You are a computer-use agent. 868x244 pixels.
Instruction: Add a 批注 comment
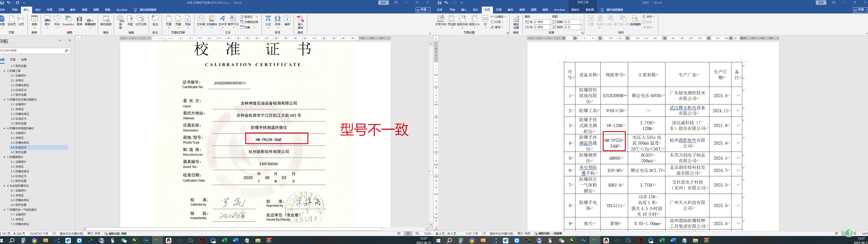click(x=155, y=21)
